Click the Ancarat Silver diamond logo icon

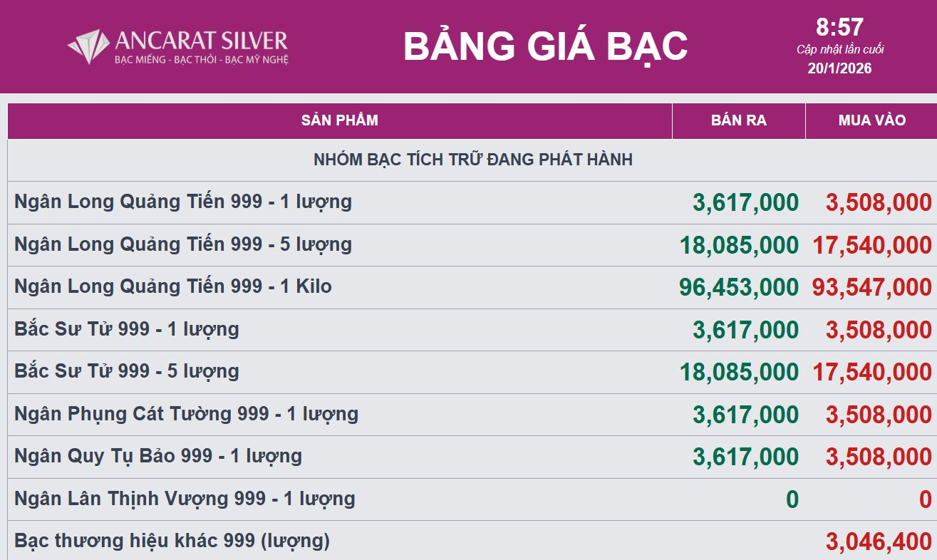88,46
